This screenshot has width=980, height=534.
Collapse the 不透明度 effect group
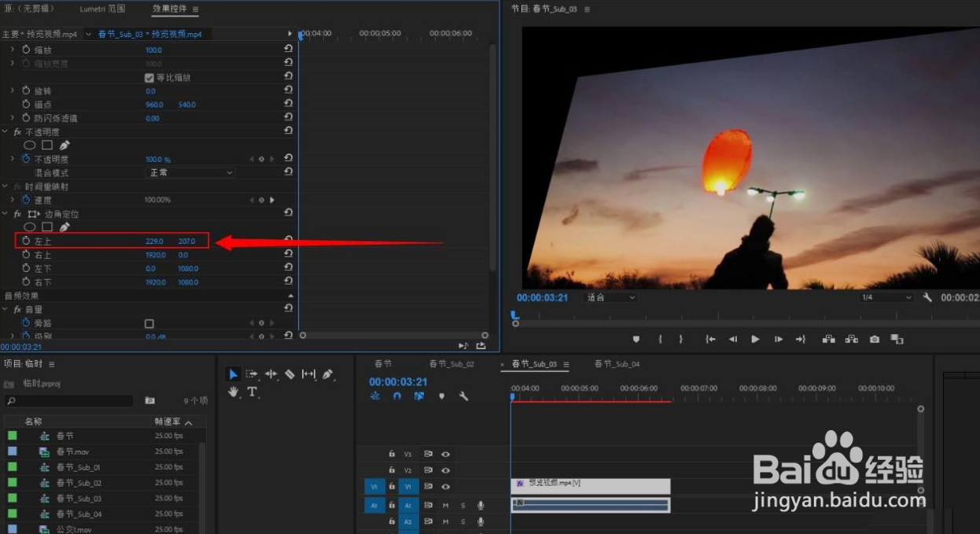(5, 131)
